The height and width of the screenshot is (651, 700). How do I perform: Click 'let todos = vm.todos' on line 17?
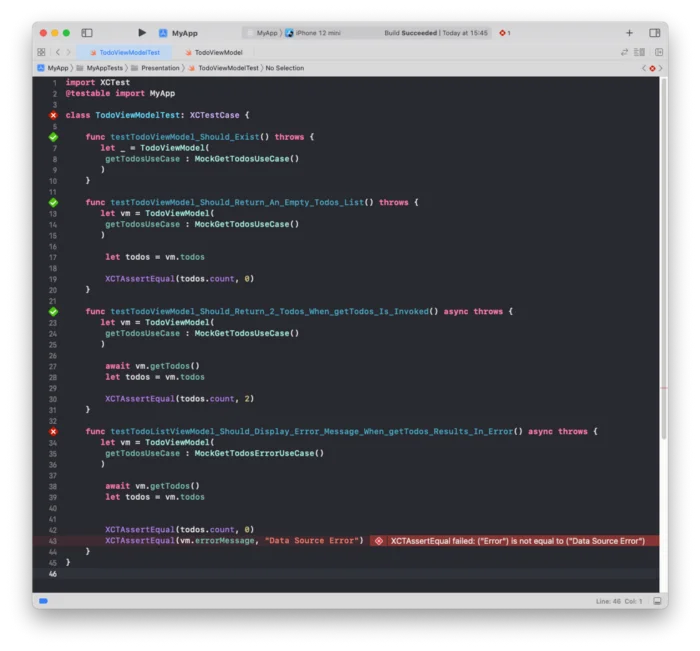[155, 257]
